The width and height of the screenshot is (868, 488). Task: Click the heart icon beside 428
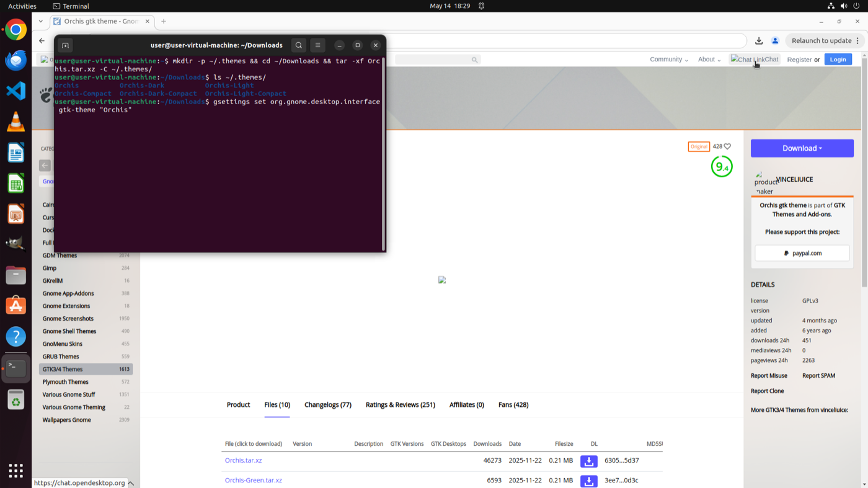(x=727, y=146)
